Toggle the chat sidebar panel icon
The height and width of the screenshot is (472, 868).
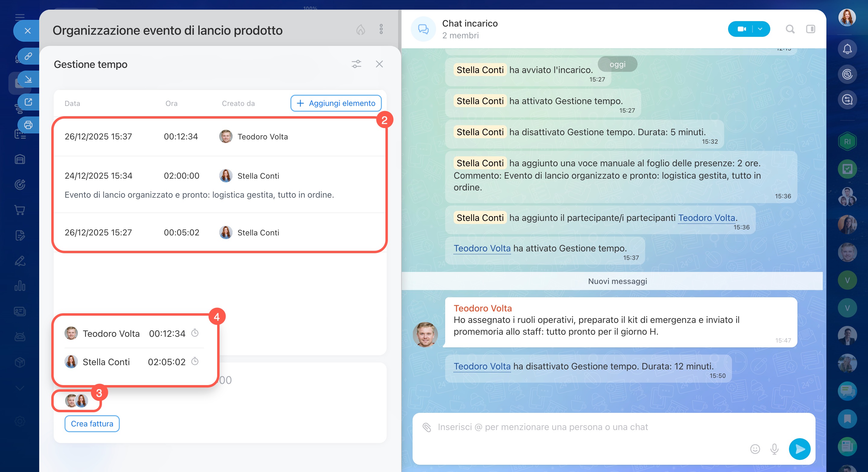pos(810,29)
